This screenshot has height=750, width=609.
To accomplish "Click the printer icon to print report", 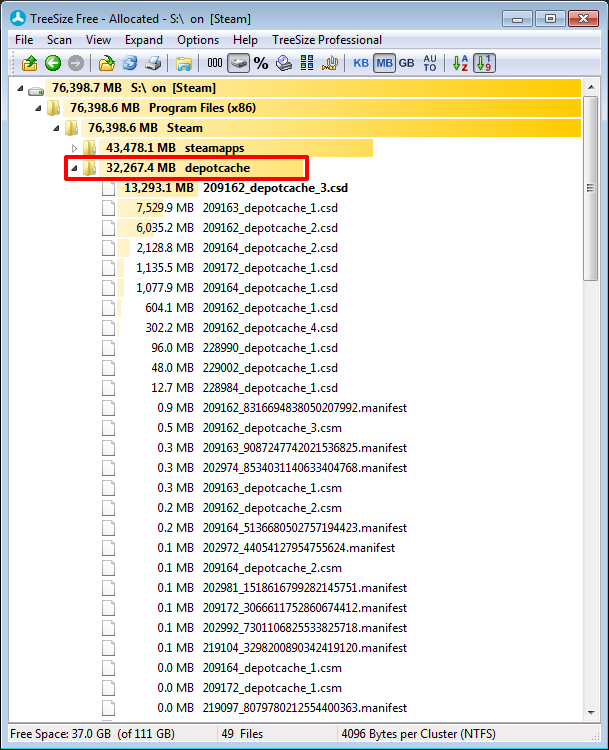I will point(153,63).
